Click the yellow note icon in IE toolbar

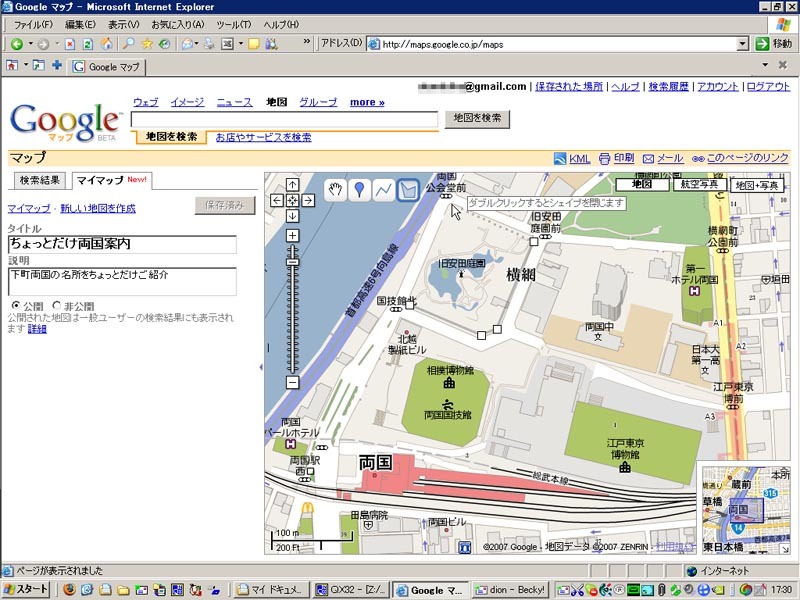(254, 44)
